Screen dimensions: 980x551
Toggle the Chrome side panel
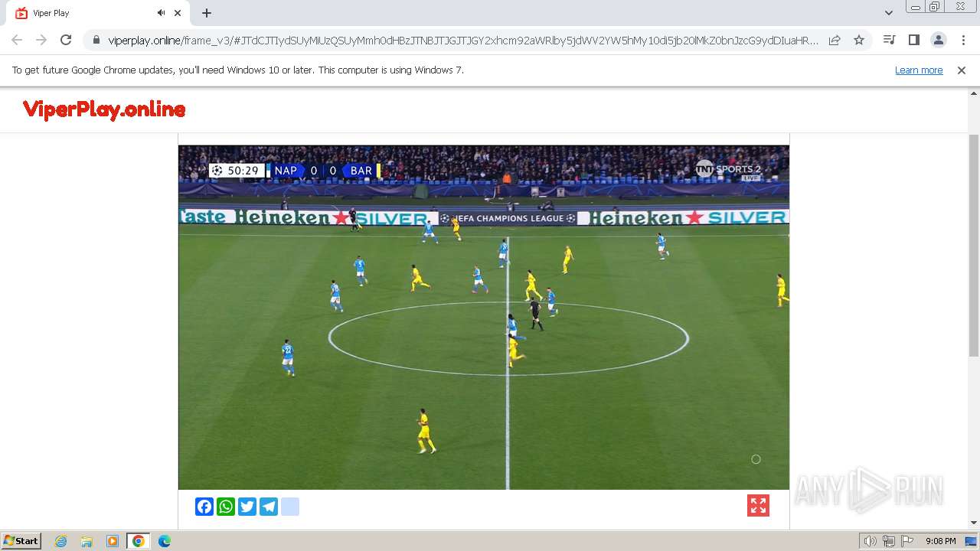coord(913,40)
